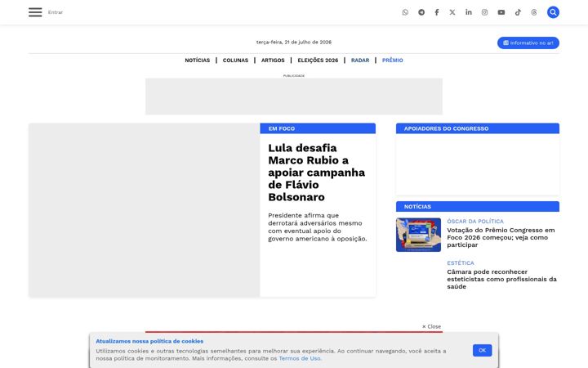This screenshot has width=588, height=368.
Task: Click the blue search icon
Action: click(553, 12)
